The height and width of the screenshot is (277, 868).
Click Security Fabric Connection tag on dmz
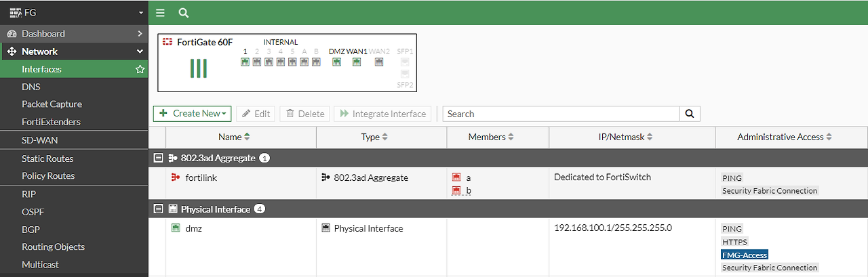point(770,268)
